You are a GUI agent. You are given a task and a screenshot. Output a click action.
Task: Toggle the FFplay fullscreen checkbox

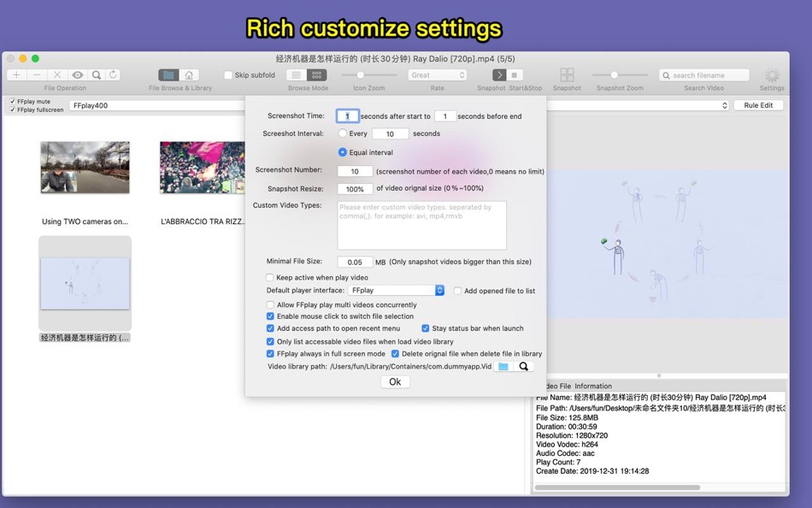[x=13, y=109]
